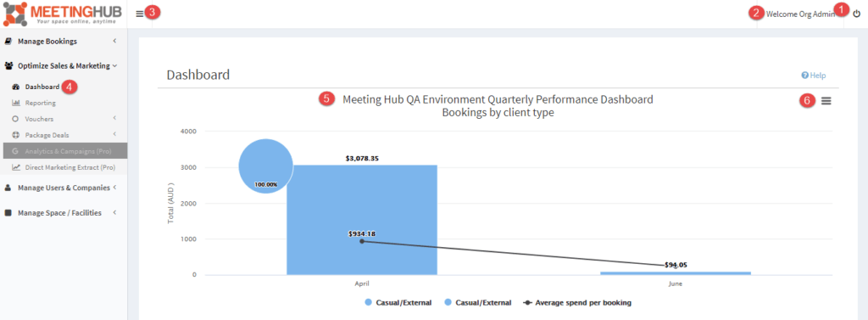
Task: Click the Total (AUD) axis label
Action: pyautogui.click(x=170, y=203)
